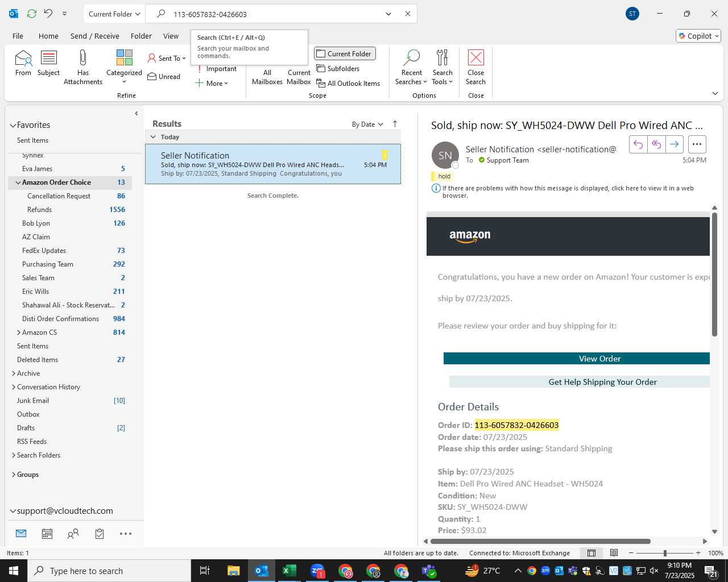Screen dimensions: 728x582
Task: Click Close Search icon
Action: pos(475,66)
